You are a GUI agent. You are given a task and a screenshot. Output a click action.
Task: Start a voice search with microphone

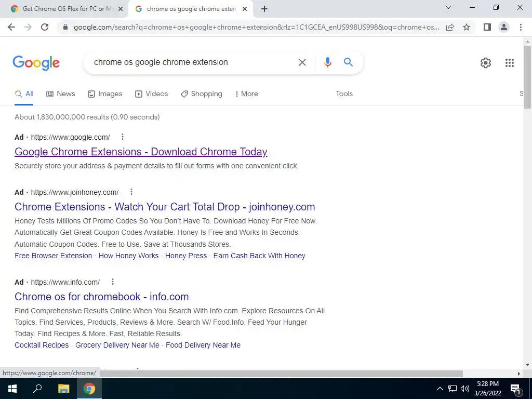pyautogui.click(x=327, y=62)
